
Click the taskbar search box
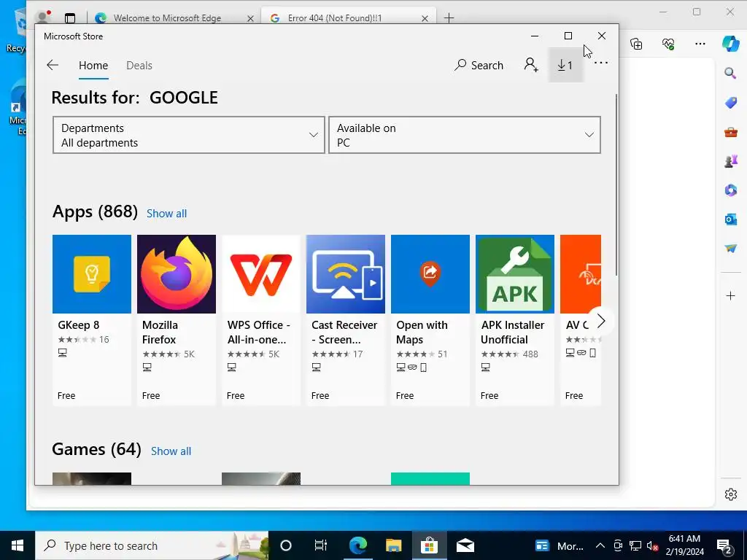pyautogui.click(x=152, y=545)
